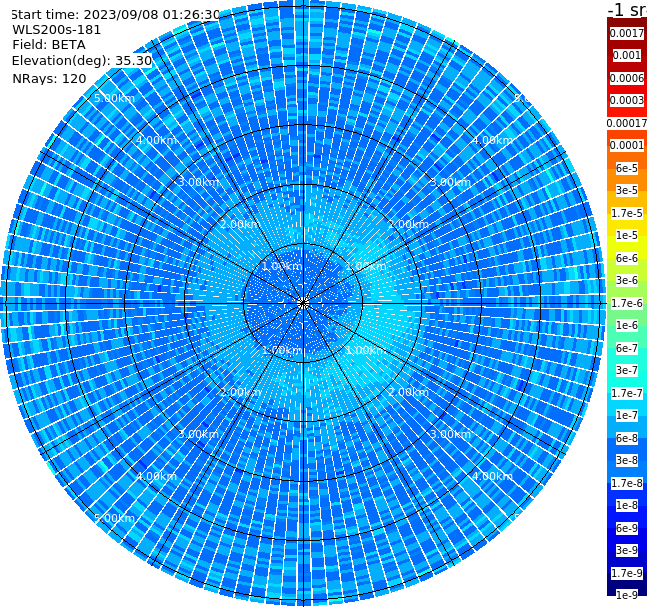Click the upper-right 4.00km range label
This screenshot has width=647, height=607.
pos(492,140)
